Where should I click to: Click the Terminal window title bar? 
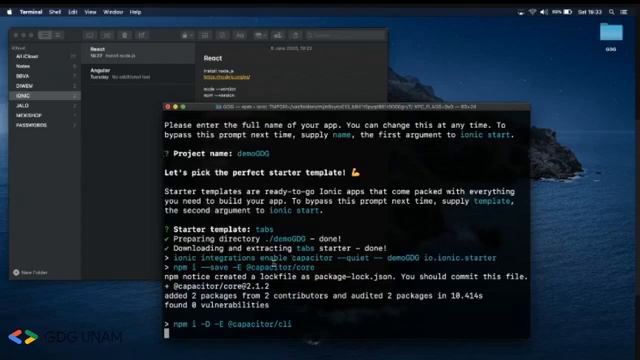click(346, 107)
